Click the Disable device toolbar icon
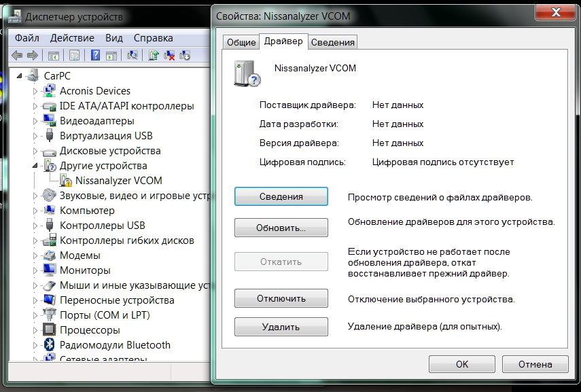581x392 pixels. [185, 56]
